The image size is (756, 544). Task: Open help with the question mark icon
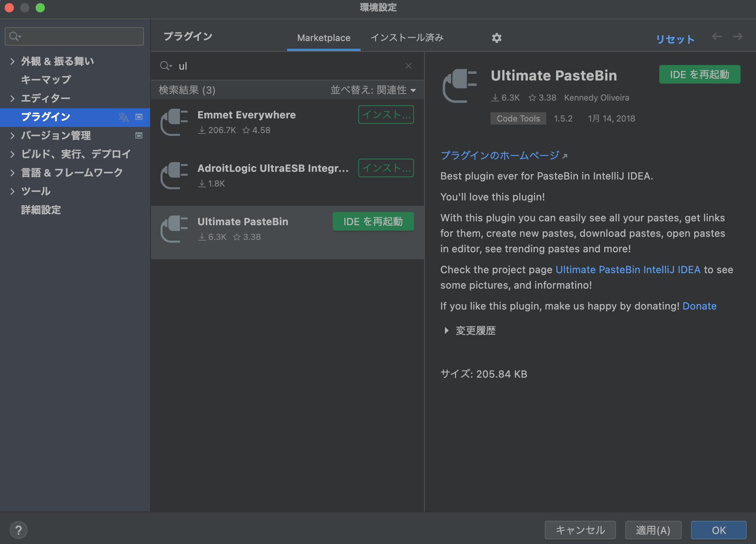(x=18, y=530)
